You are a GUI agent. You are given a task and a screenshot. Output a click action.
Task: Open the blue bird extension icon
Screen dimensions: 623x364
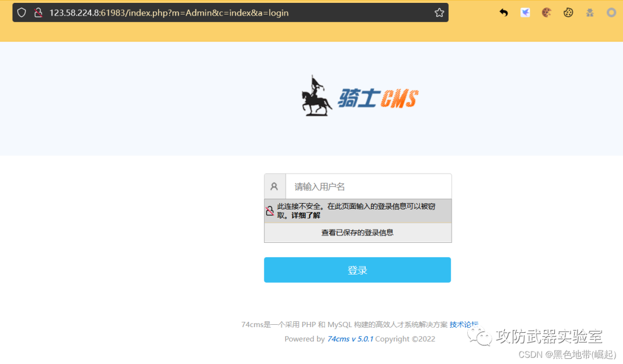526,13
